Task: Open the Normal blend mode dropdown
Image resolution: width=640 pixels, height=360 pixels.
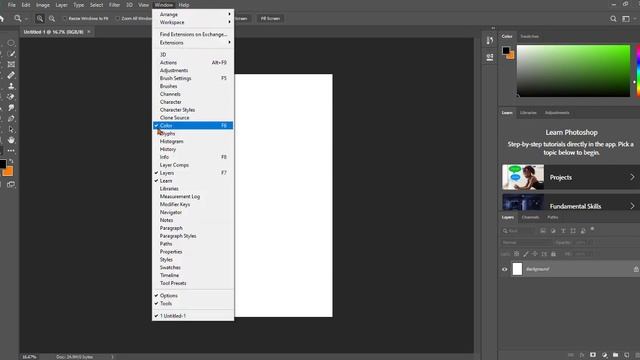Action: [x=526, y=242]
